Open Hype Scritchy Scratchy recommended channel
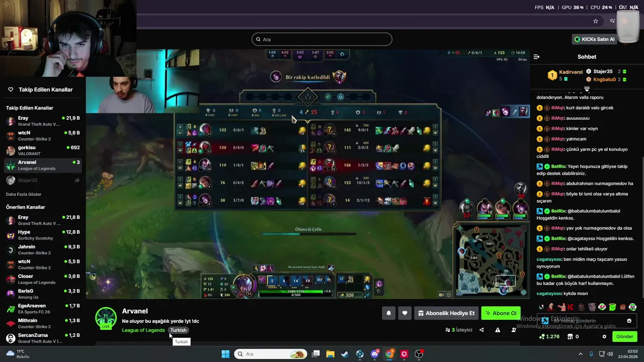Image resolution: width=644 pixels, height=362 pixels. [x=43, y=235]
